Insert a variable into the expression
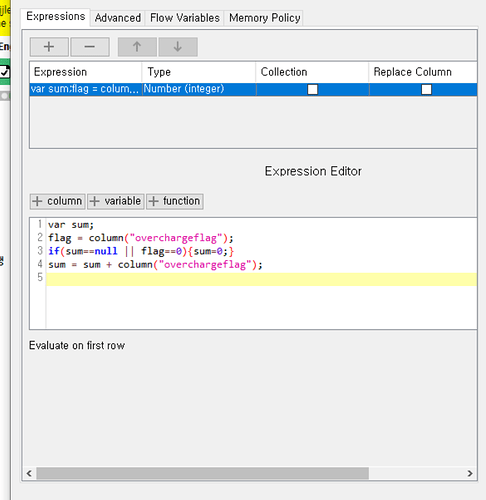 click(x=116, y=201)
